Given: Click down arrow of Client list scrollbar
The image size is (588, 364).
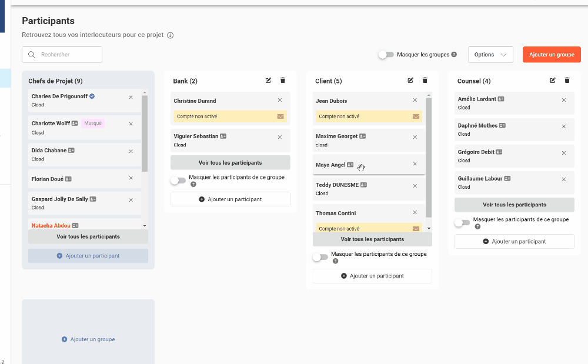Looking at the screenshot, I should coord(429,228).
